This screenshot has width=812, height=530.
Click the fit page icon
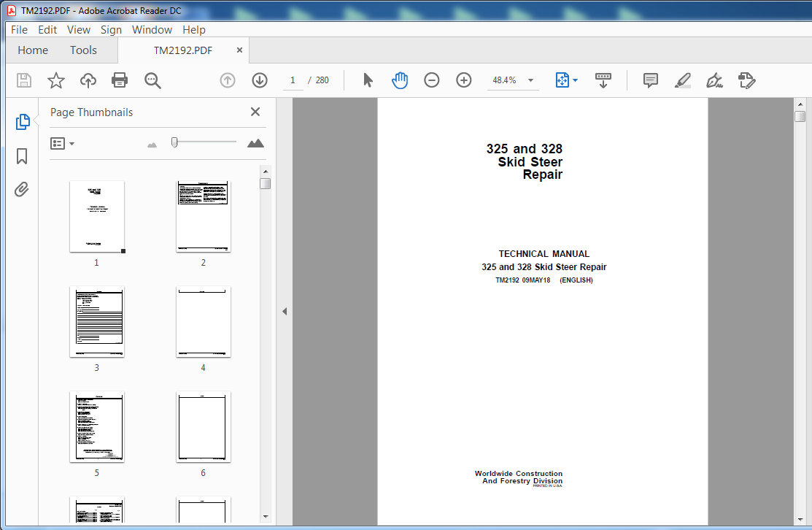click(x=562, y=80)
